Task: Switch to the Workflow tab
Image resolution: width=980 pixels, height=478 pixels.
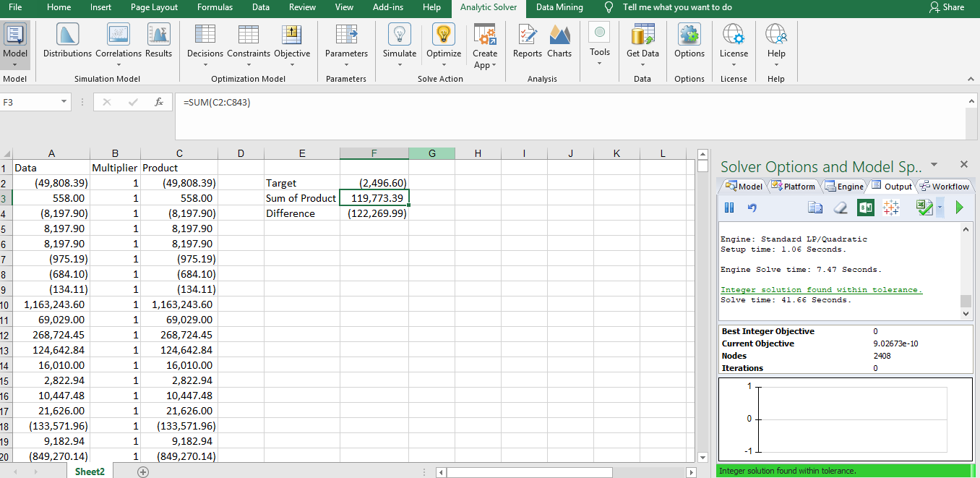Action: pyautogui.click(x=944, y=186)
